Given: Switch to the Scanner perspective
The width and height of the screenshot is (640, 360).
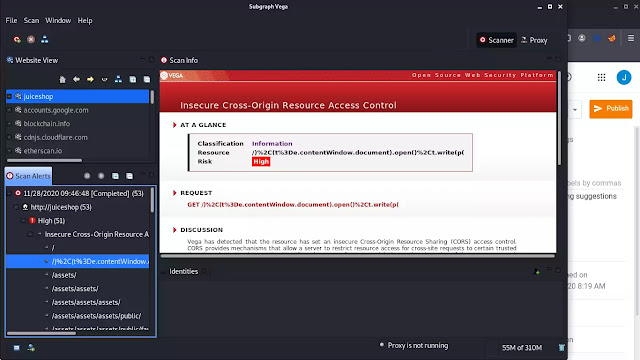Looking at the screenshot, I should click(497, 40).
